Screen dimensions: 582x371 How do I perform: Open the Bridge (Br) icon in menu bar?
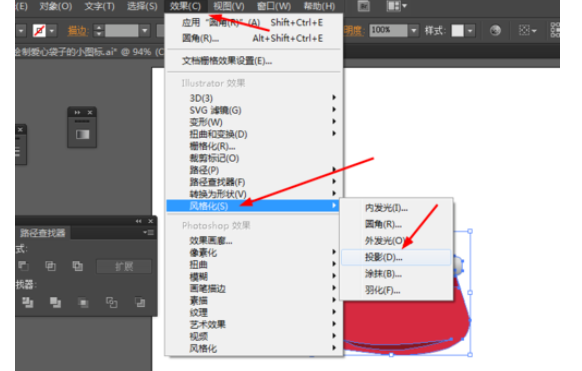(363, 6)
